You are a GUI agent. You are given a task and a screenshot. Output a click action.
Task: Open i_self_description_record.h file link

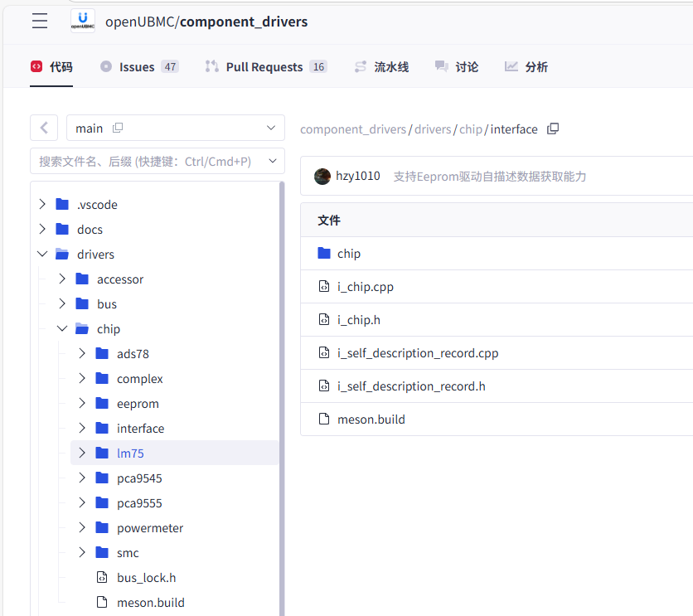(x=411, y=386)
